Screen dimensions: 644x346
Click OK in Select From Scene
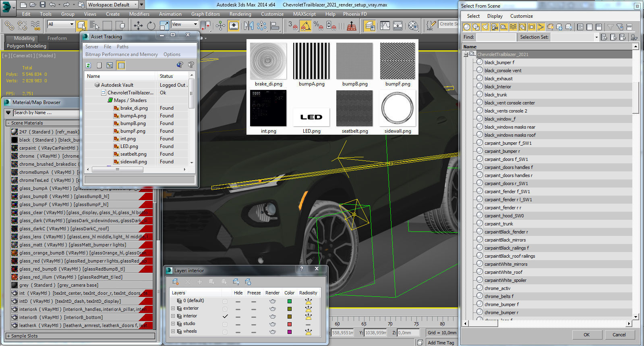coord(586,335)
